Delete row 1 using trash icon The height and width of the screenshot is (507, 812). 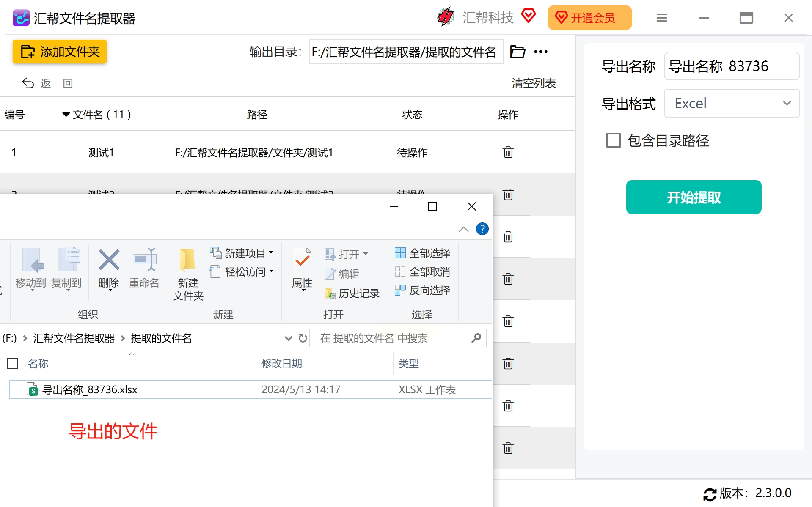pos(508,152)
